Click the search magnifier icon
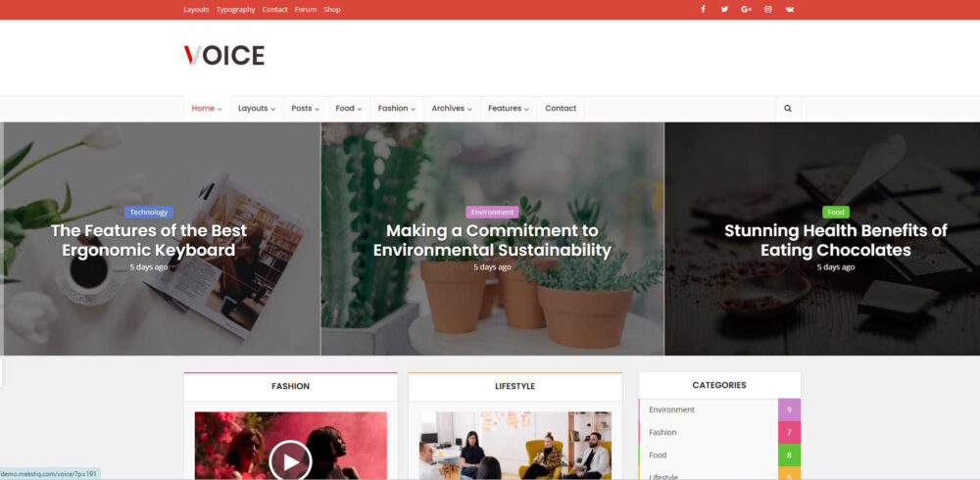The image size is (980, 480). click(788, 109)
